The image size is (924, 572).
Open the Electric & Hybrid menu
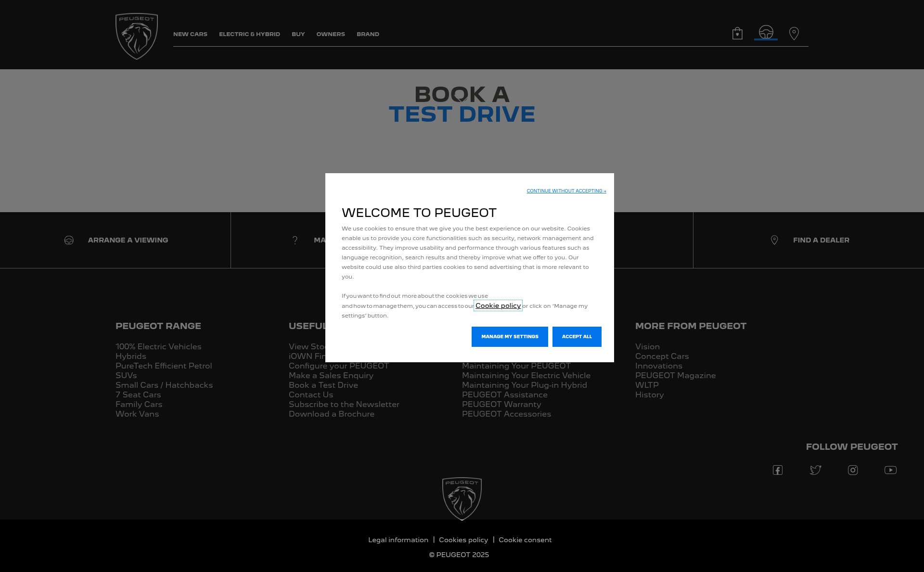[x=249, y=34]
